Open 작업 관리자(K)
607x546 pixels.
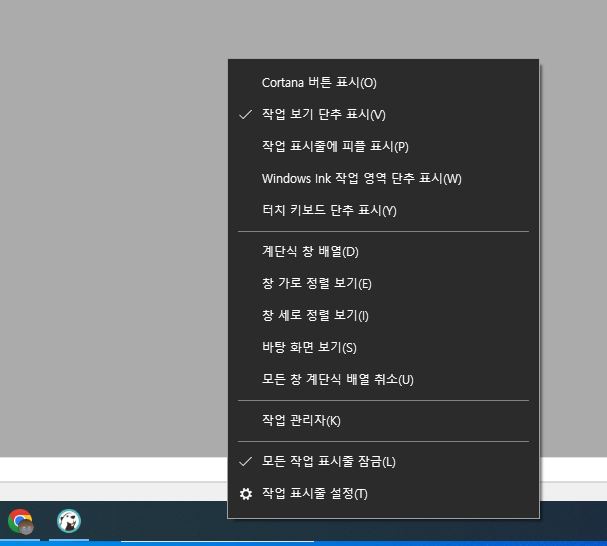383,421
